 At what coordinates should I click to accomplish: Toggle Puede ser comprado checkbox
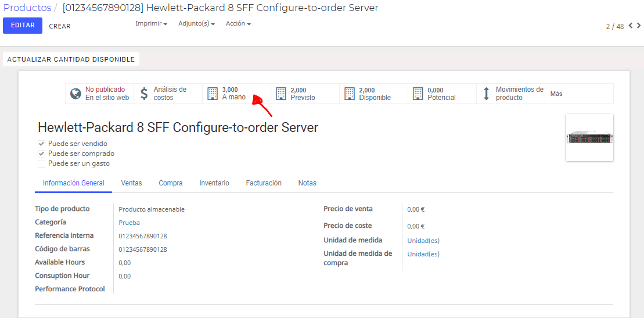pos(41,154)
